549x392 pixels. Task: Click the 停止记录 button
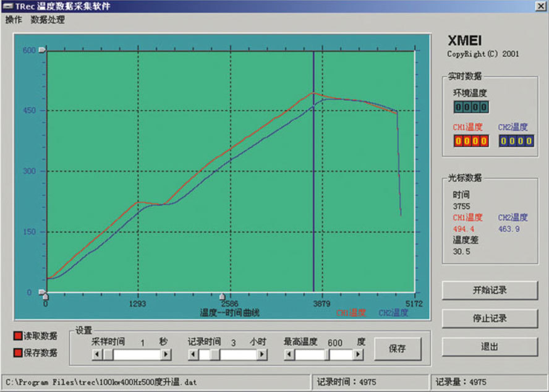pyautogui.click(x=490, y=318)
